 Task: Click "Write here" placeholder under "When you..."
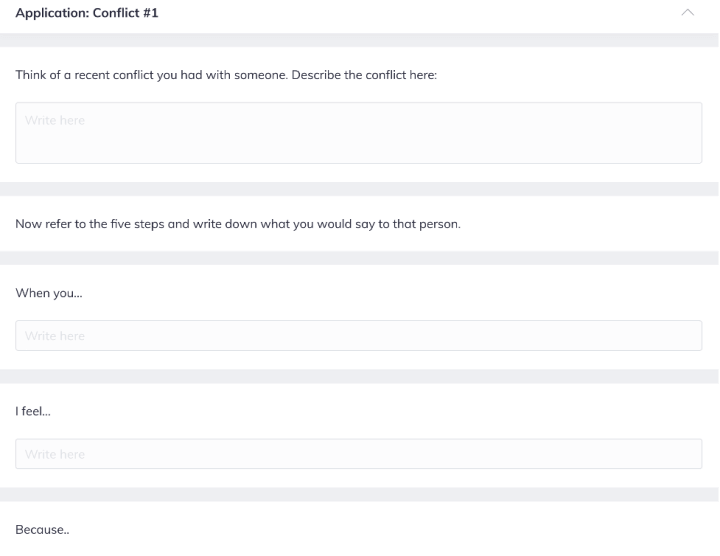click(x=55, y=336)
